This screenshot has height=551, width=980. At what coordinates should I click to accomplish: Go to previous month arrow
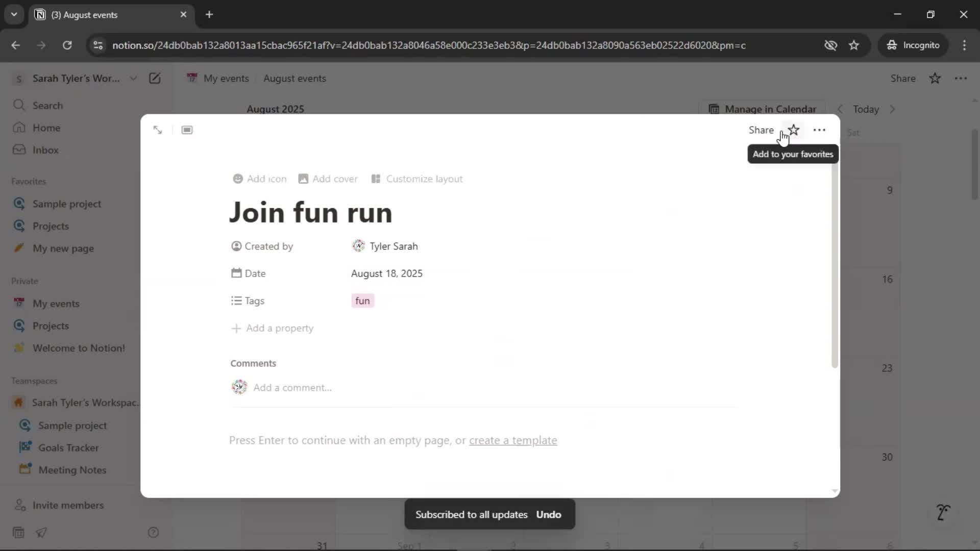pos(840,109)
